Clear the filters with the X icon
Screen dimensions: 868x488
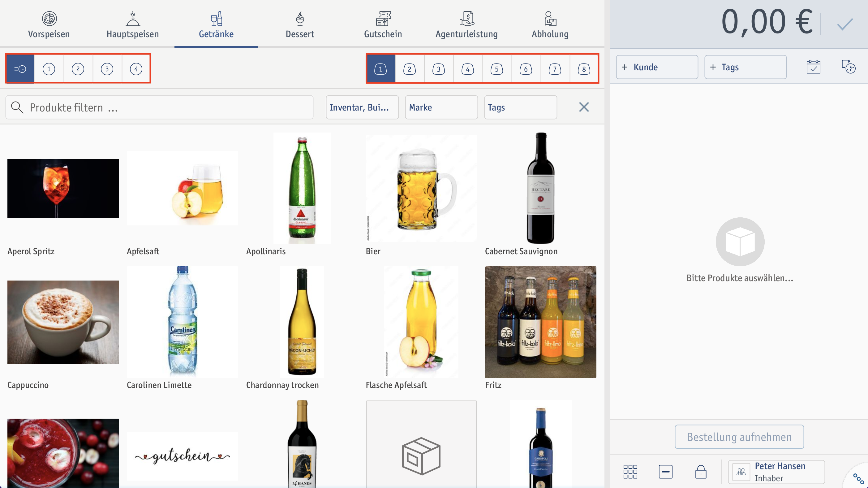click(584, 107)
